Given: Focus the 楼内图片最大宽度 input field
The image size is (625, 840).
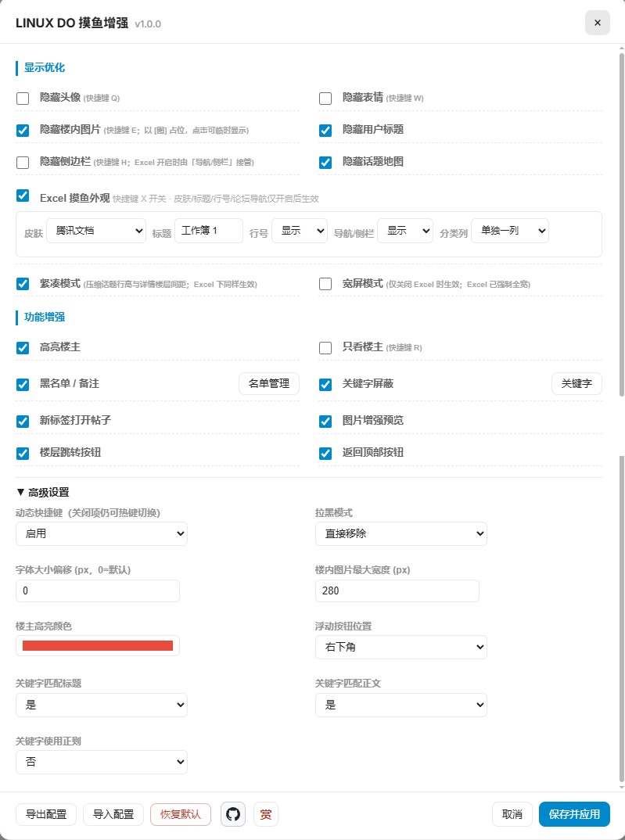Looking at the screenshot, I should [397, 591].
